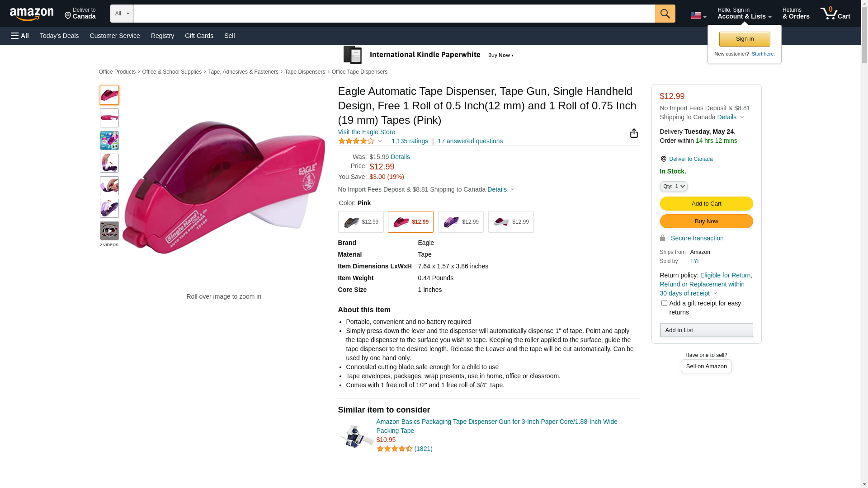Image resolution: width=868 pixels, height=488 pixels.
Task: Open the All search category dropdown
Action: pyautogui.click(x=122, y=14)
